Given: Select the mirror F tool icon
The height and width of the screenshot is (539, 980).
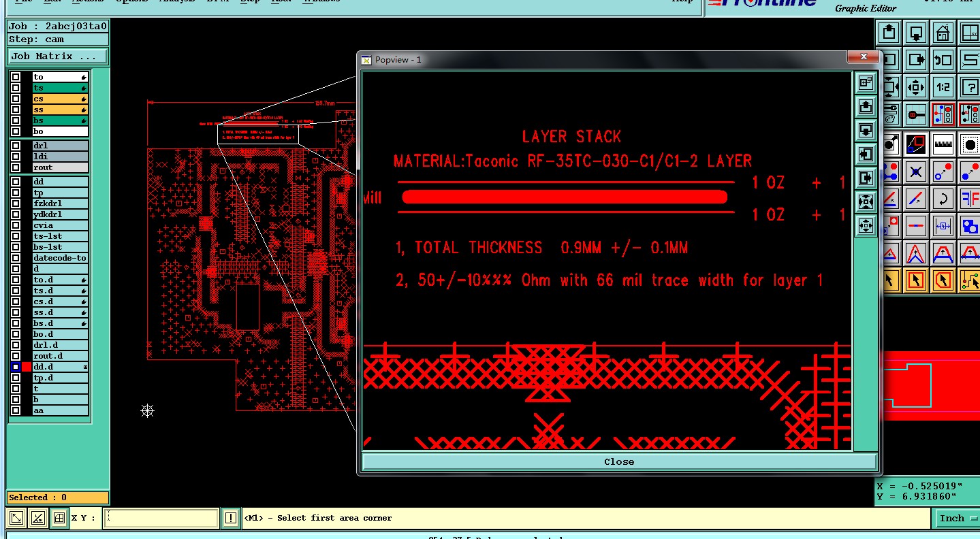Looking at the screenshot, I should 970,199.
